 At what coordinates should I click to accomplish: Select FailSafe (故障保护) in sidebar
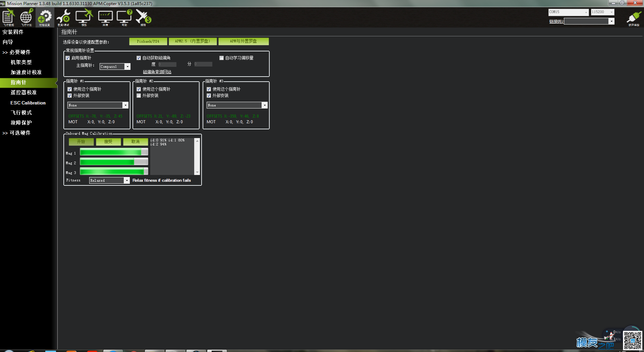[x=21, y=123]
